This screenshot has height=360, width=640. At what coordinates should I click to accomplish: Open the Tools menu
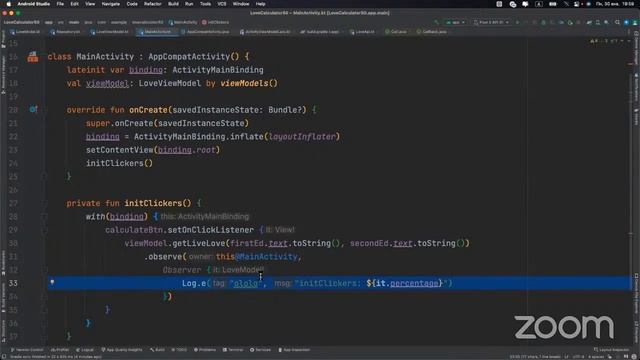pos(205,4)
